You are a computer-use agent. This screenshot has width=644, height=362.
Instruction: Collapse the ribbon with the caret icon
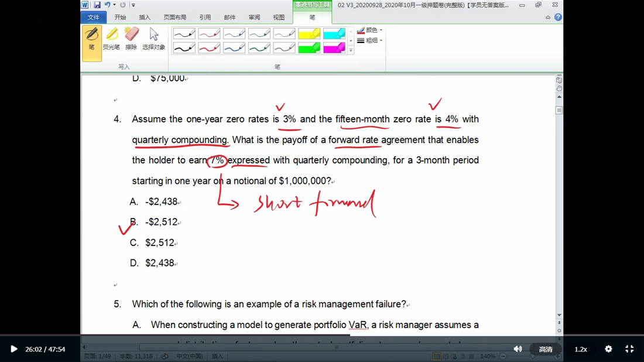coord(548,17)
